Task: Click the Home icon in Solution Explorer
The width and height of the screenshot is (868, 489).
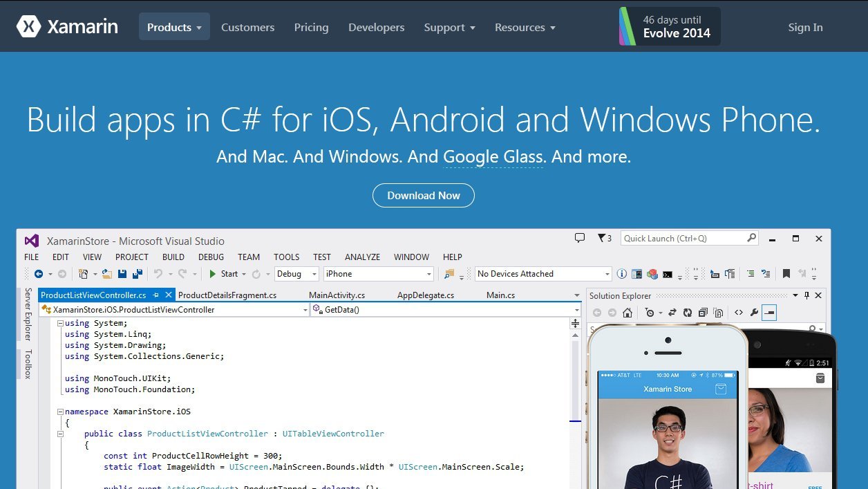Action: 629,313
